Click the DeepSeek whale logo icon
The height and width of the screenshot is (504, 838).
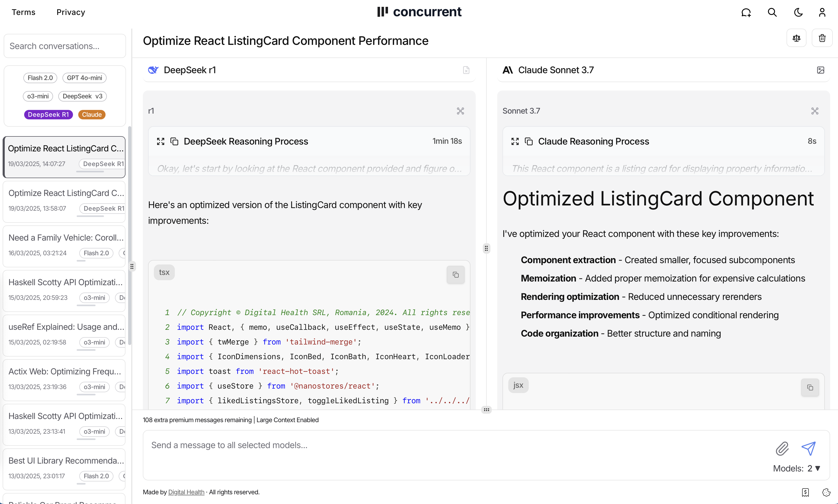point(153,70)
